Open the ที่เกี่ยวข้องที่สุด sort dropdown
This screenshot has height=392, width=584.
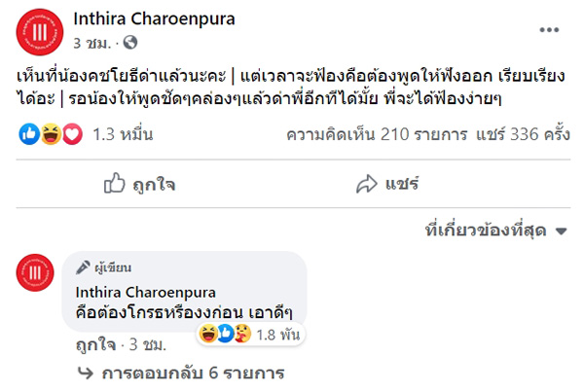[496, 231]
